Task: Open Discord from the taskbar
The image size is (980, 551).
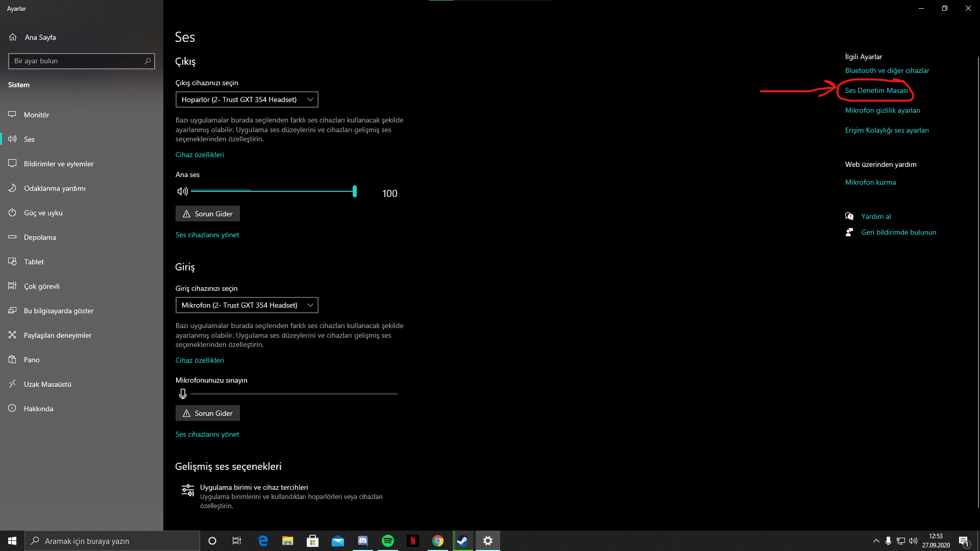Action: click(x=363, y=541)
